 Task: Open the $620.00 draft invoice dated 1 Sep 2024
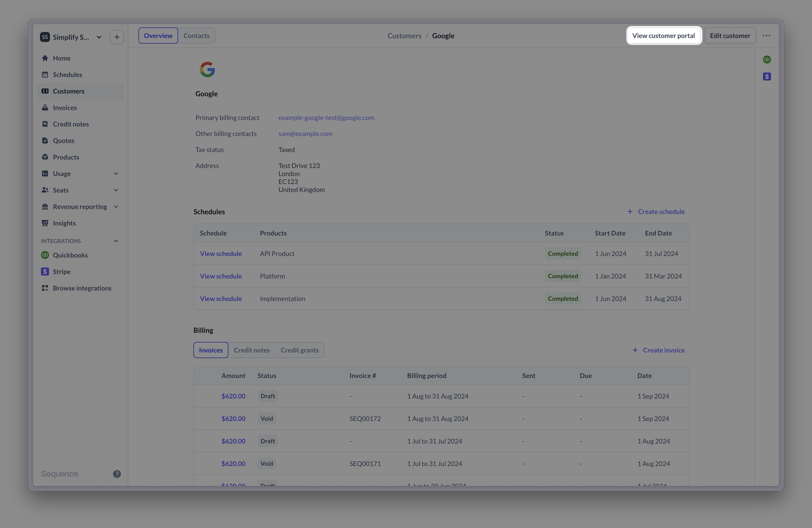coord(233,396)
